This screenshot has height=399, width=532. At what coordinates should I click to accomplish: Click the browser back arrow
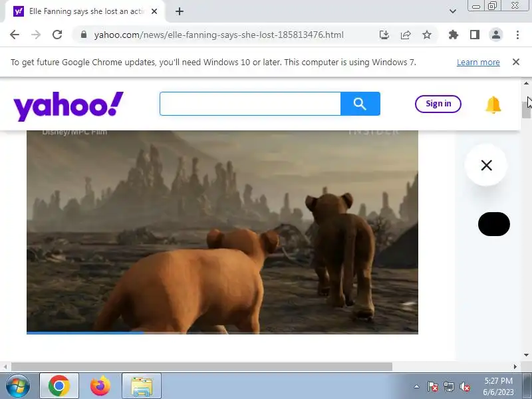coord(15,35)
